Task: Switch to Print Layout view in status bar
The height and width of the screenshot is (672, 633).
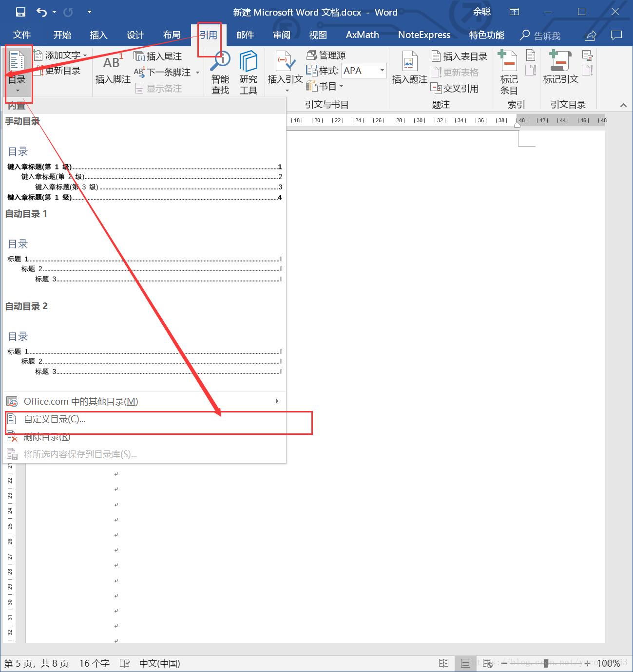Action: [x=465, y=663]
